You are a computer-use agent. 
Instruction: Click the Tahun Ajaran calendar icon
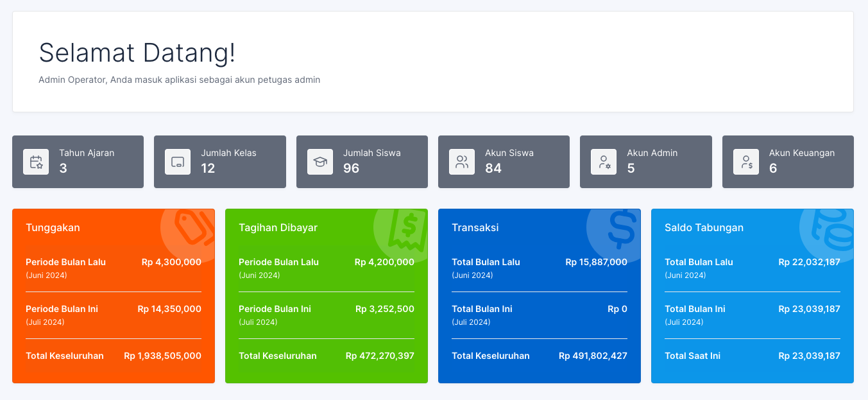click(x=36, y=162)
